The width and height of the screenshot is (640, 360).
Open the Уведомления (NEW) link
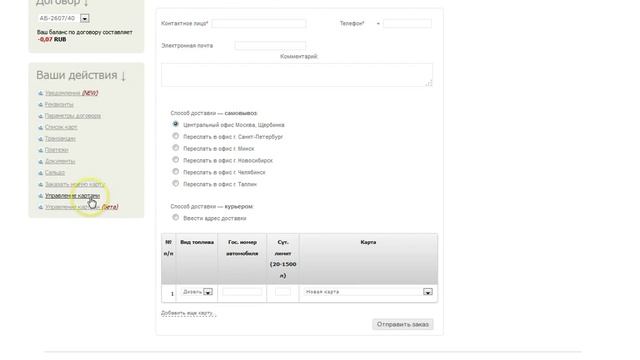[71, 93]
